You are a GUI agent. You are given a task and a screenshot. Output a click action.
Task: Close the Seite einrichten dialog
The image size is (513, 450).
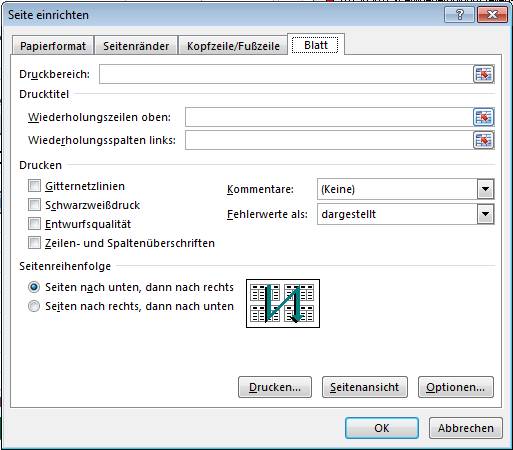(492, 15)
